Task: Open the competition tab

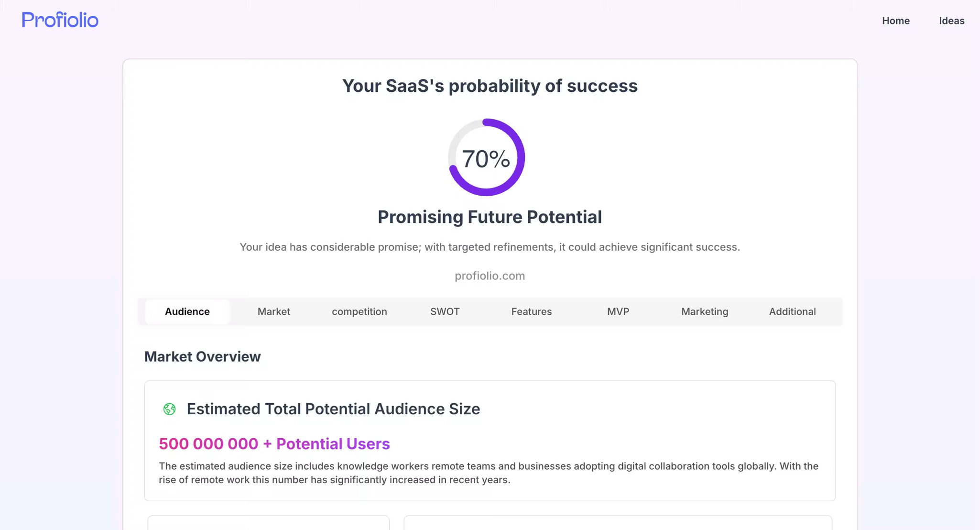Action: coord(359,311)
